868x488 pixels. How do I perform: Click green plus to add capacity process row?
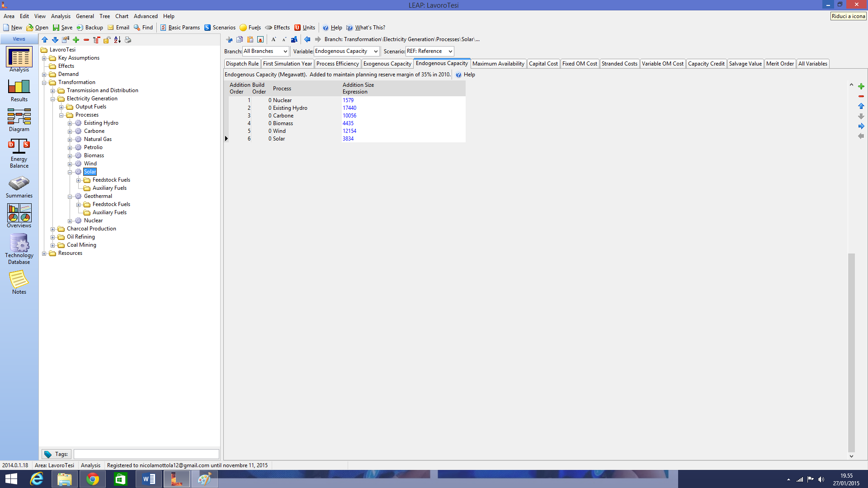point(861,86)
